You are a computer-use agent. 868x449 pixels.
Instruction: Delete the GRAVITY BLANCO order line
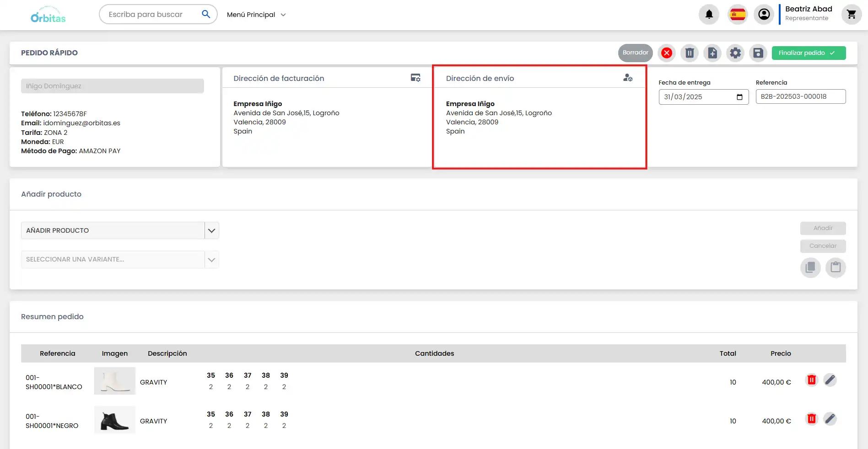click(x=811, y=380)
